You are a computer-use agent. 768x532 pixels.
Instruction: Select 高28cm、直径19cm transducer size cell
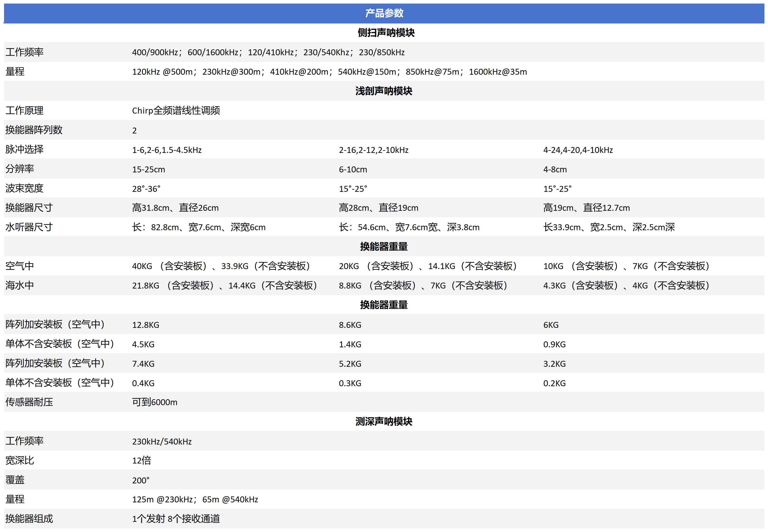point(378,208)
